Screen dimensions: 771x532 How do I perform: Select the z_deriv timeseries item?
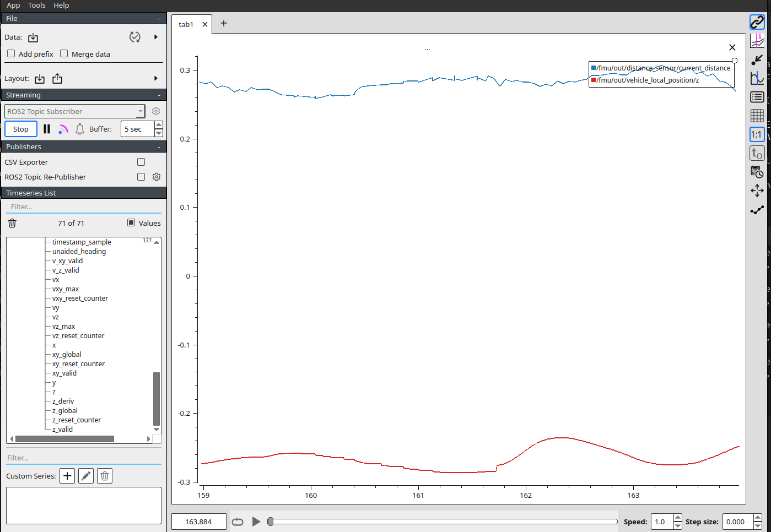tap(63, 401)
